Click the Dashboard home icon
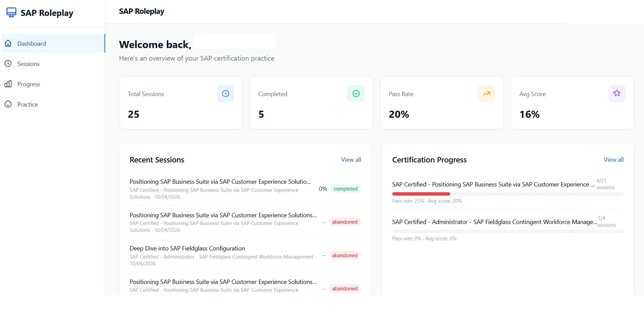This screenshot has height=318, width=644. [8, 43]
